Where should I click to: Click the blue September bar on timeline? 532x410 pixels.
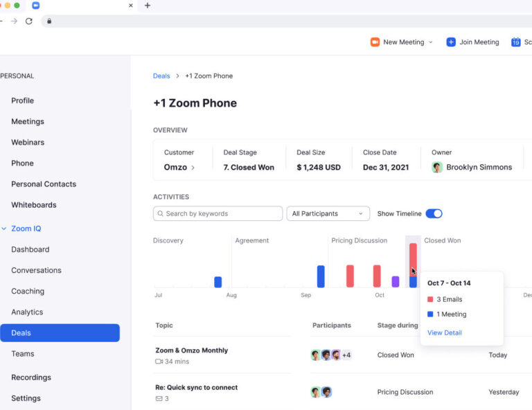(x=321, y=276)
